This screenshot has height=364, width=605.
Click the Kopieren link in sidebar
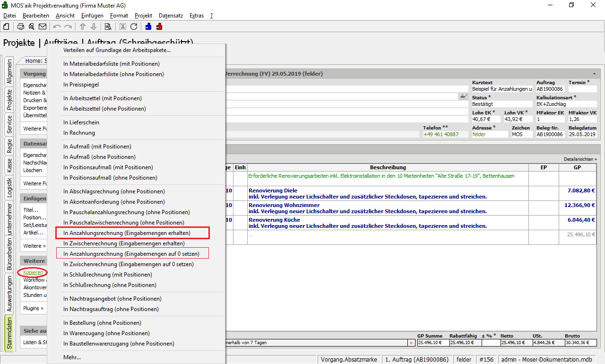[33, 272]
